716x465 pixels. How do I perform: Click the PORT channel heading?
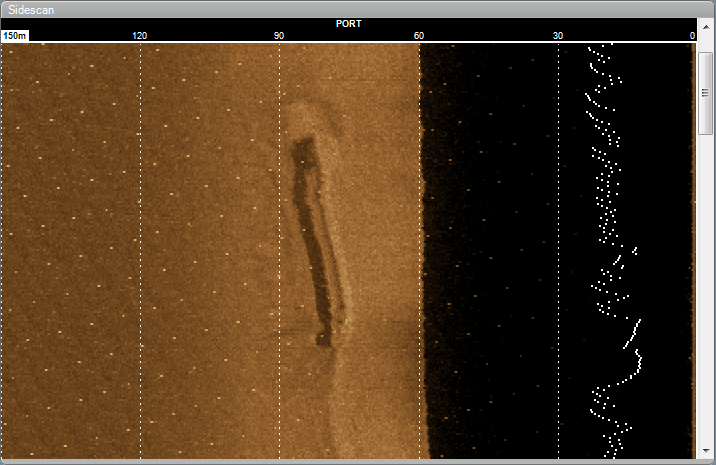click(x=348, y=24)
